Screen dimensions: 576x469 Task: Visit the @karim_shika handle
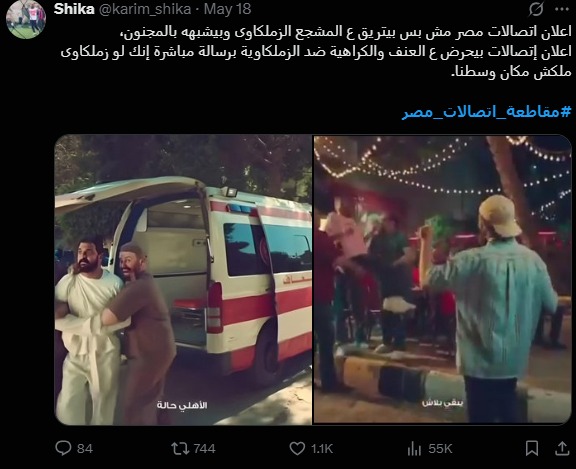pyautogui.click(x=145, y=9)
